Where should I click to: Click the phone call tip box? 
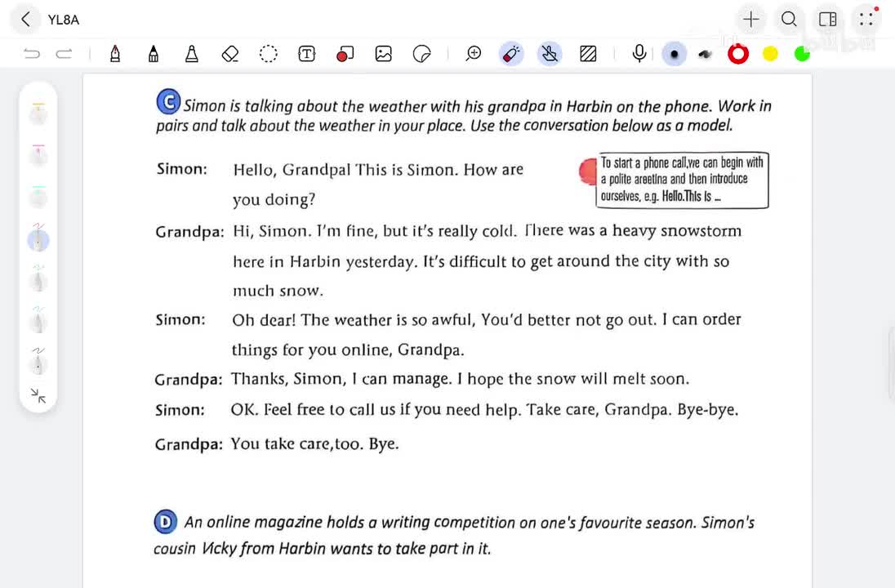coord(682,180)
